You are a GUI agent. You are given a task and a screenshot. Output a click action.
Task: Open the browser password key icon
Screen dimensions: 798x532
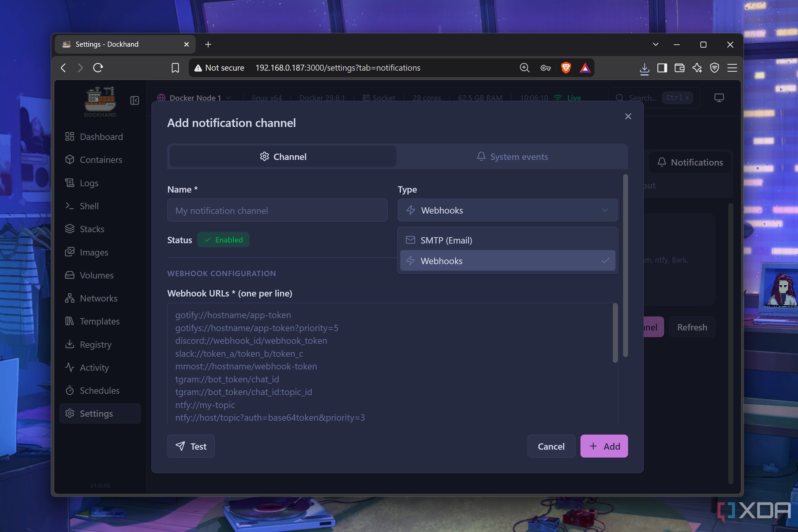tap(545, 68)
